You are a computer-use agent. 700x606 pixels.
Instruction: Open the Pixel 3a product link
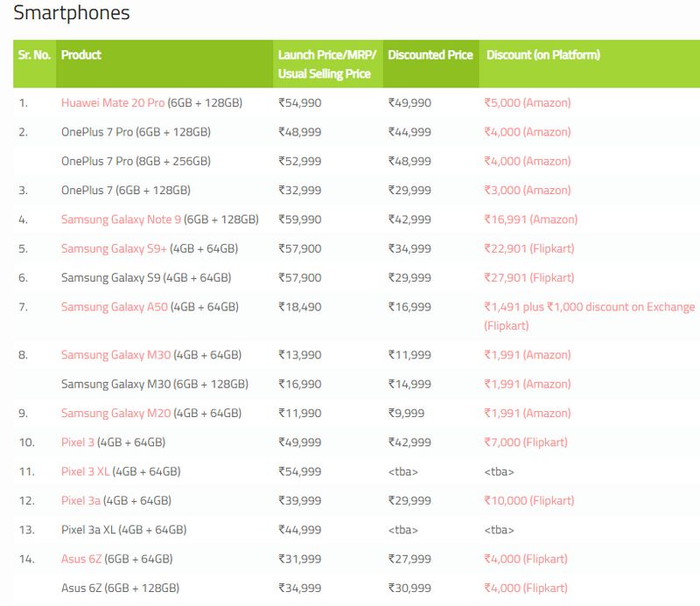(80, 501)
